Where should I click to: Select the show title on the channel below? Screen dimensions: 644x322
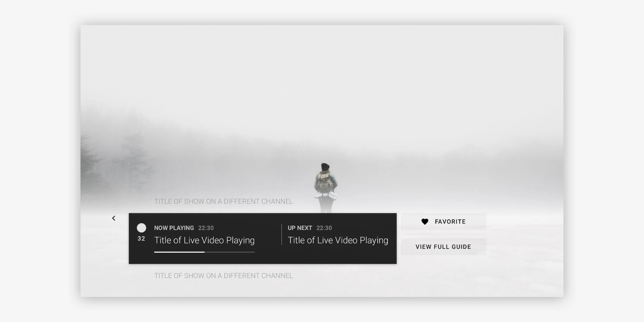223,276
